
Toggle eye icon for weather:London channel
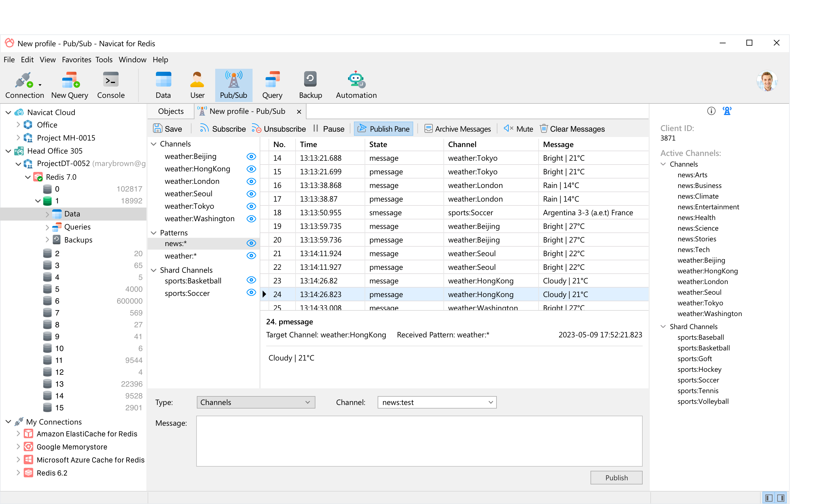point(251,181)
